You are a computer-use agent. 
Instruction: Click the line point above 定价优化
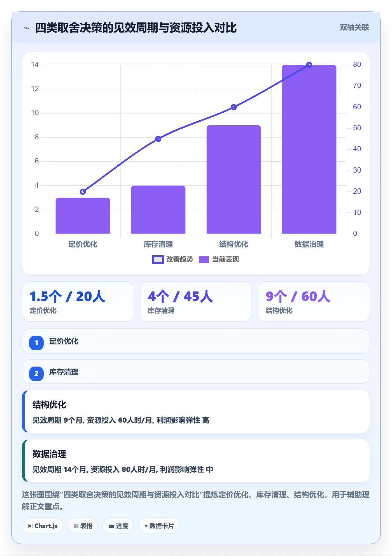point(83,192)
